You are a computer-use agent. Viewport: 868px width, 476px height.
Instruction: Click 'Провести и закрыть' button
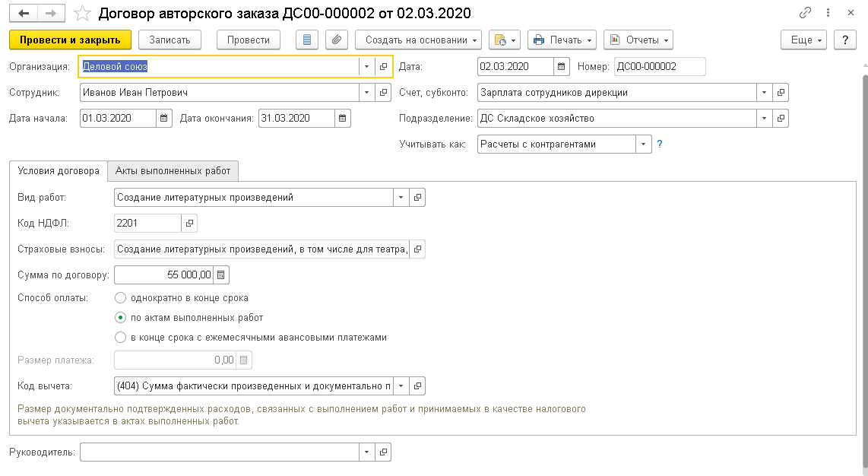[x=70, y=40]
